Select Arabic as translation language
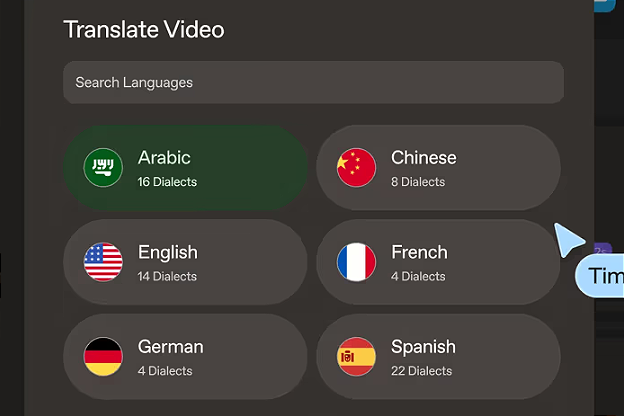This screenshot has height=416, width=624. [185, 168]
